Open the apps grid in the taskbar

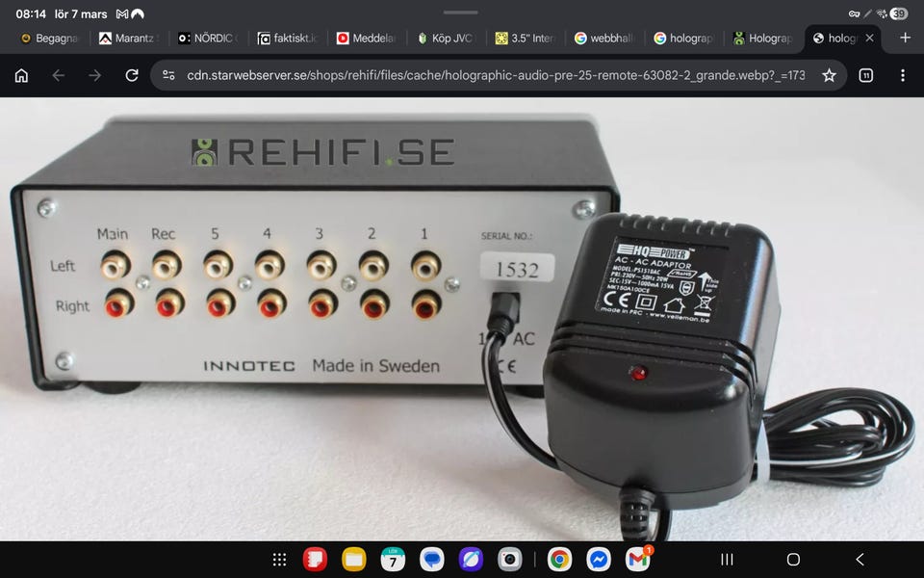pos(279,559)
